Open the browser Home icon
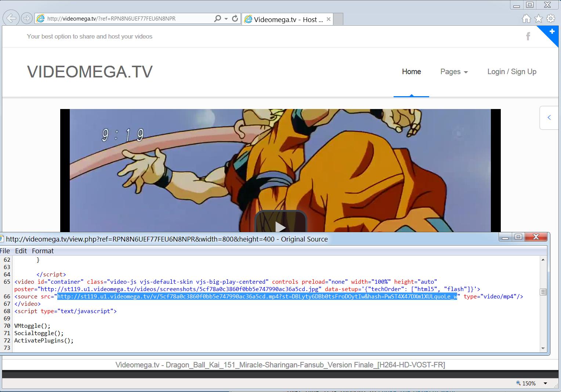Screen dimensions: 561x392 [526, 18]
